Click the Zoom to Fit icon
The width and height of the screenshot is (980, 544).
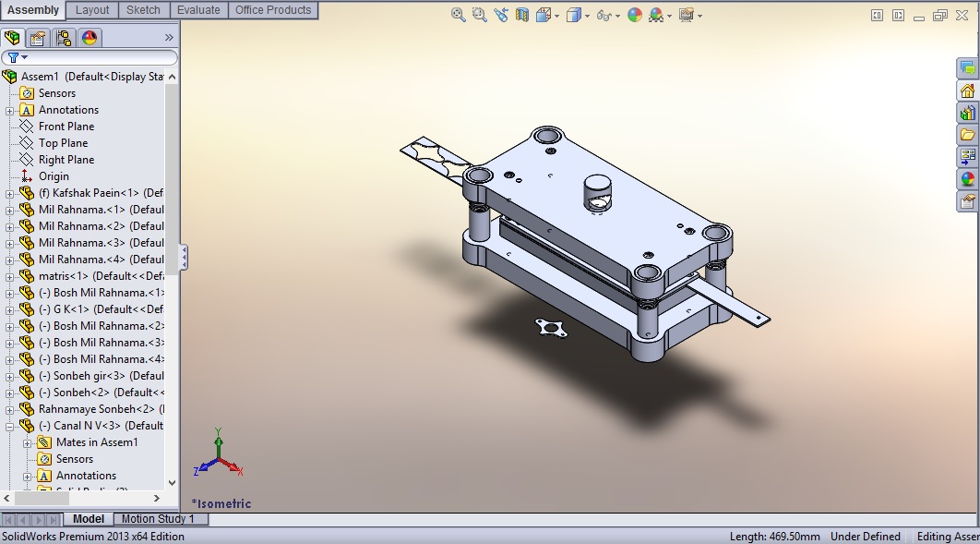tap(458, 15)
